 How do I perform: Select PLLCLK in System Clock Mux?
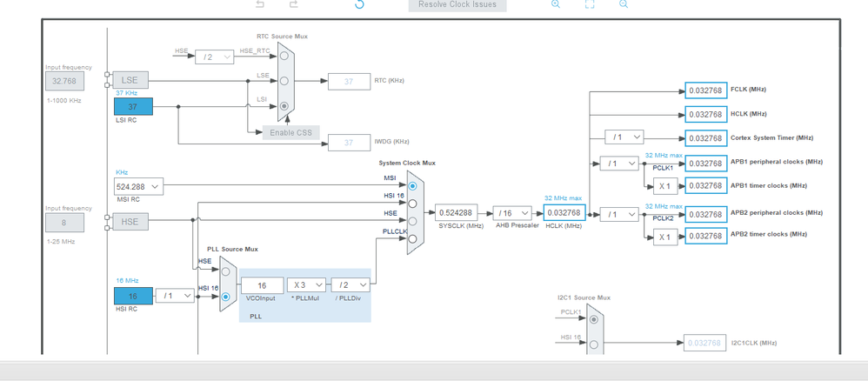coord(412,238)
